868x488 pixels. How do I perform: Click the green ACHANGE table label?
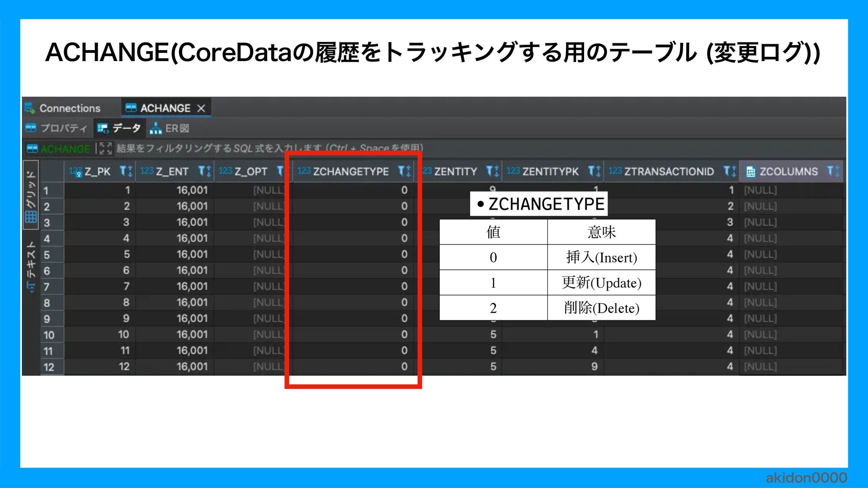(65, 149)
